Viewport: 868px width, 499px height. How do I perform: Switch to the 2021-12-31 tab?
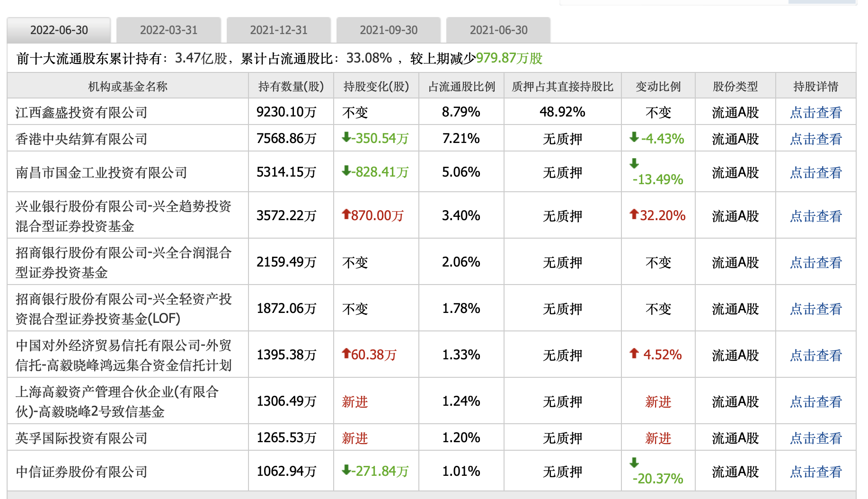pos(279,30)
